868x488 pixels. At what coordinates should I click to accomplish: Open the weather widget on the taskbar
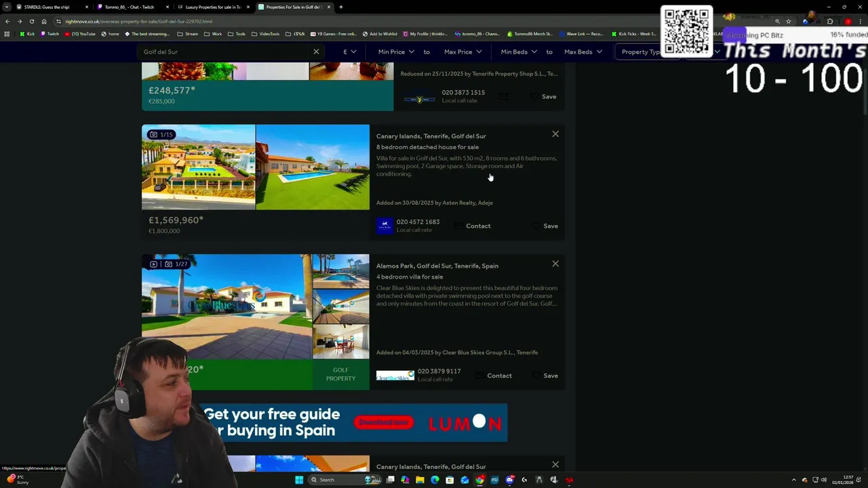point(17,479)
